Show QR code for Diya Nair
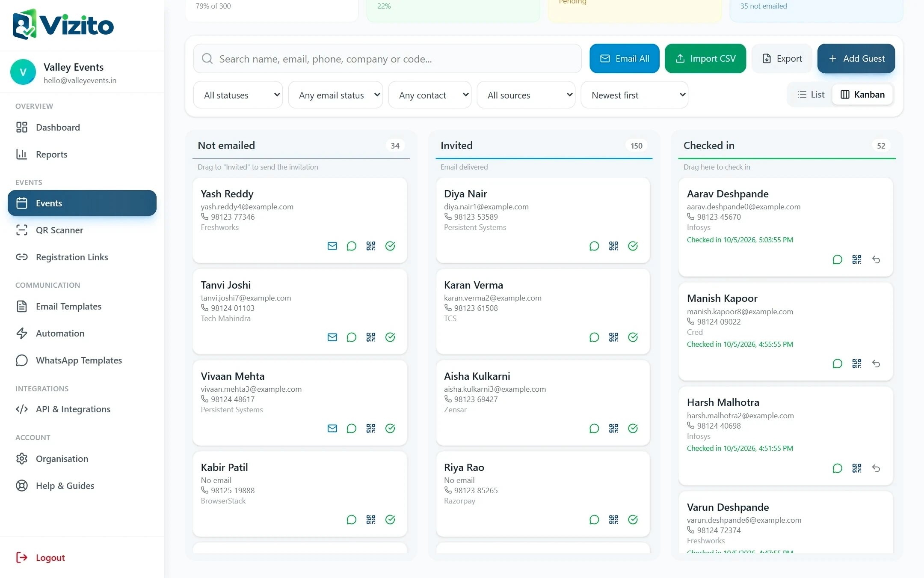This screenshot has width=924, height=578. click(x=613, y=246)
